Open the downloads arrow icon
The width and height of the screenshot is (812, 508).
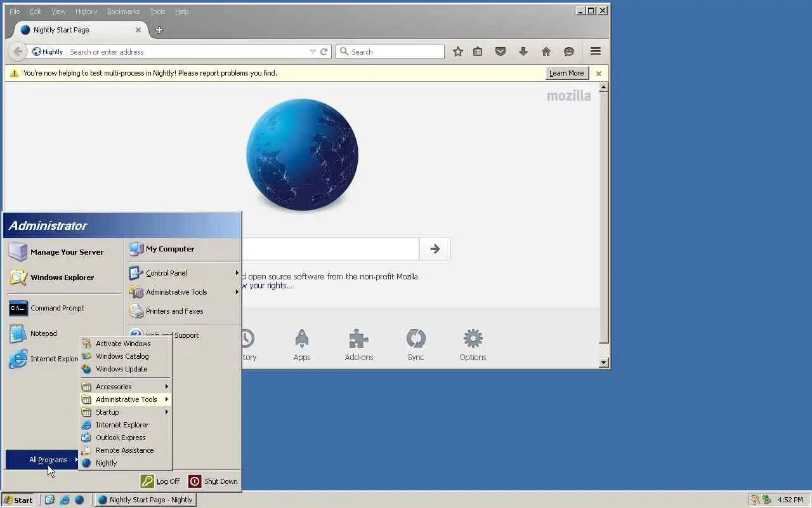(x=523, y=51)
